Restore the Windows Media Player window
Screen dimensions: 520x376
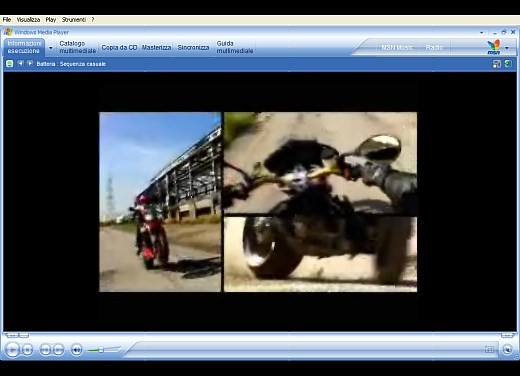504,32
